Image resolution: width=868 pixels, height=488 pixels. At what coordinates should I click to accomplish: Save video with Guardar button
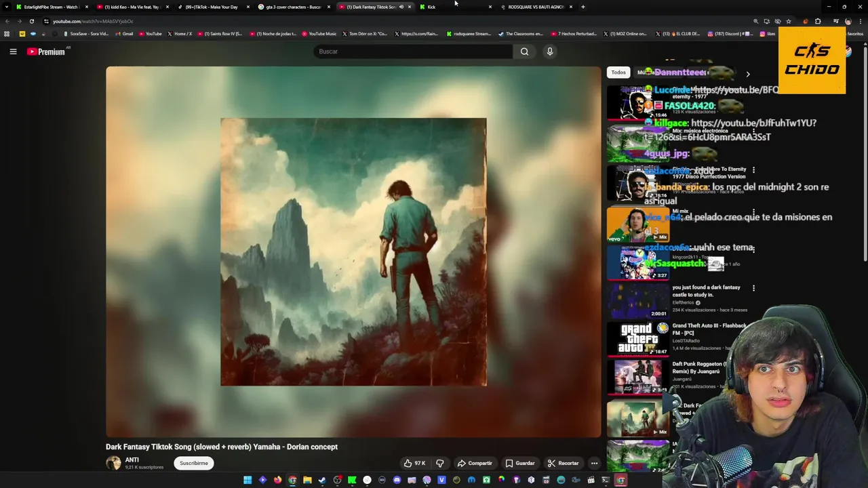tap(520, 464)
